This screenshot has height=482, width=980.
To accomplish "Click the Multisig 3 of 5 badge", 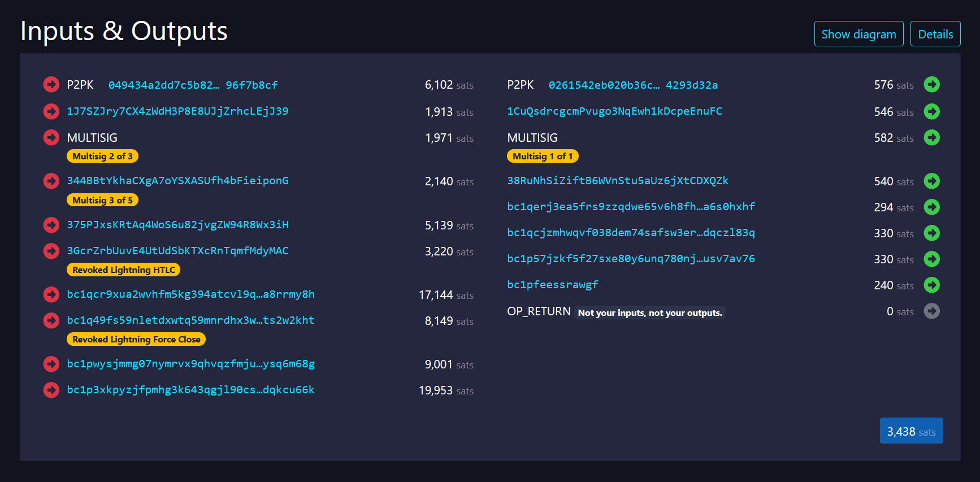I will pos(102,201).
